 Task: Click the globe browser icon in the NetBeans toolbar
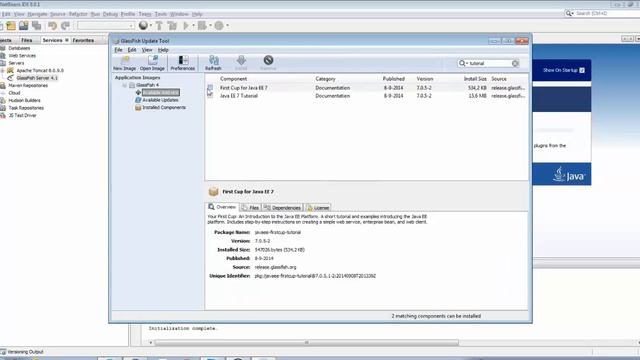pyautogui.click(x=143, y=26)
